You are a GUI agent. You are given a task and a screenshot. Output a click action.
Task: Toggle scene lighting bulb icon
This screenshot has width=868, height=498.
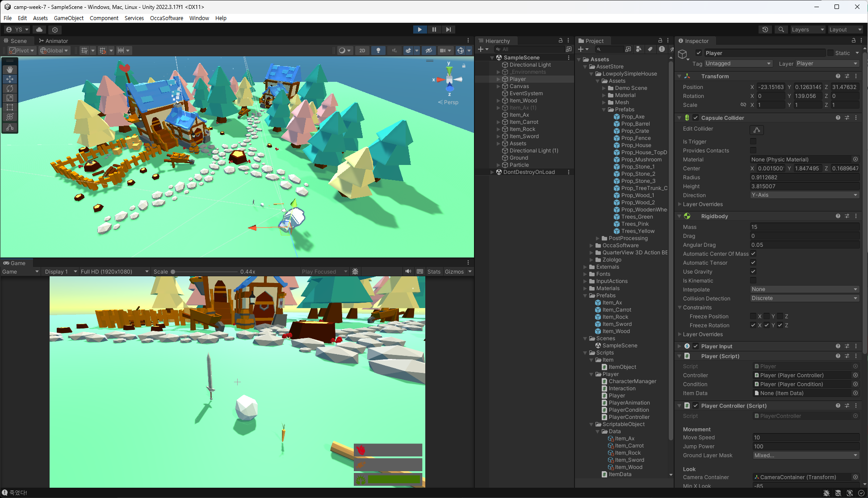[x=378, y=51]
